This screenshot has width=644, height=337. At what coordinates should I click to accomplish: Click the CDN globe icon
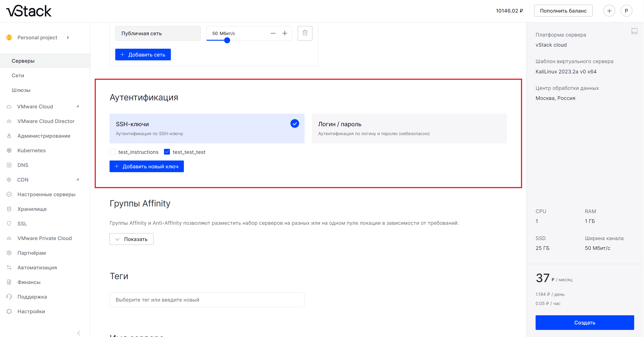(x=9, y=180)
